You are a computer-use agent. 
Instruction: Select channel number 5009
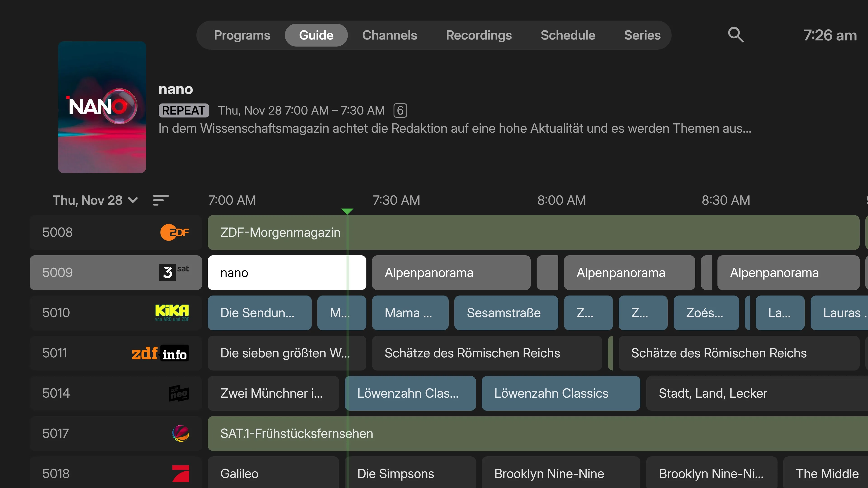pyautogui.click(x=57, y=272)
